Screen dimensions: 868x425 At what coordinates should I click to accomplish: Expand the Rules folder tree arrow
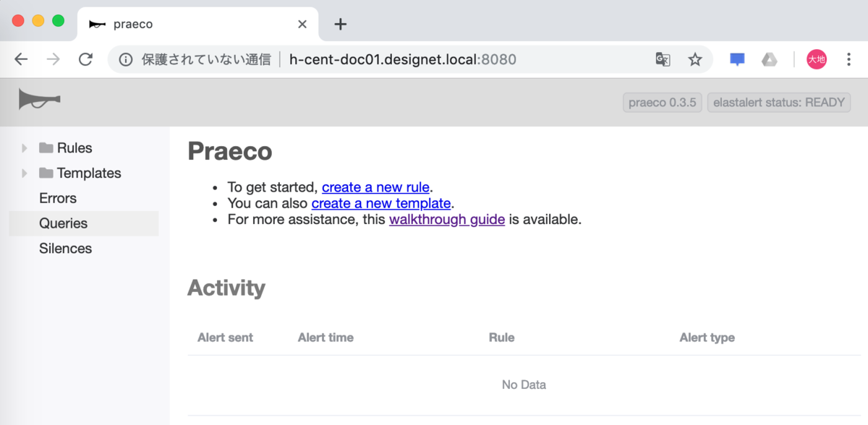click(x=25, y=148)
